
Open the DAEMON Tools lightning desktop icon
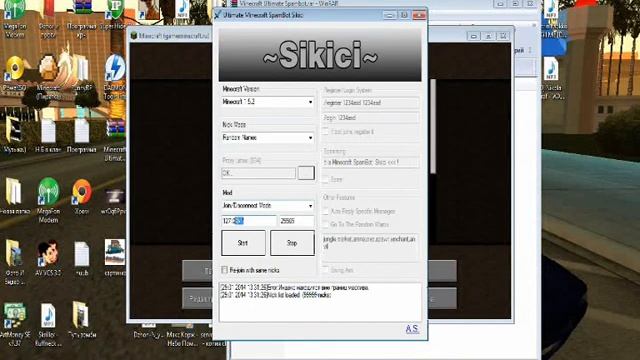(x=115, y=68)
